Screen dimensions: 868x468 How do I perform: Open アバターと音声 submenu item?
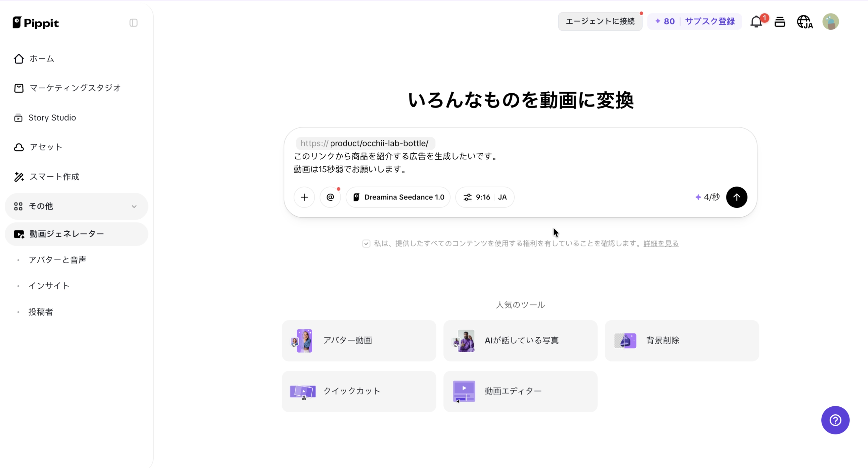point(57,260)
